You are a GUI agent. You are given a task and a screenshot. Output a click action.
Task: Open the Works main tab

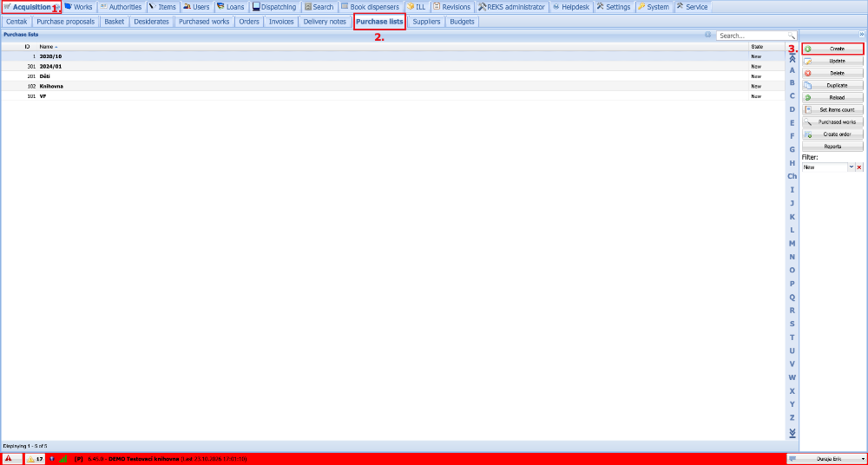pyautogui.click(x=78, y=7)
